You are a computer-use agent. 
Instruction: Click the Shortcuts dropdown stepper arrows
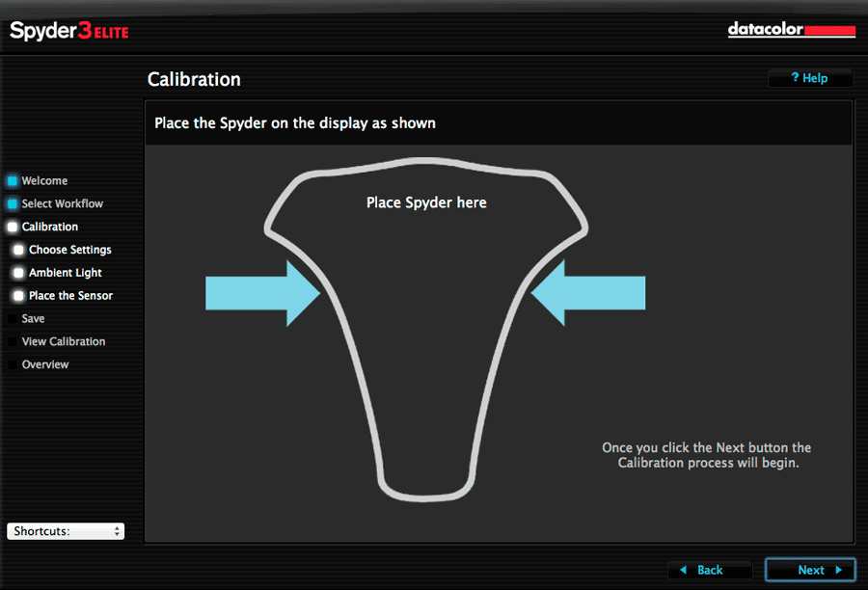[117, 531]
